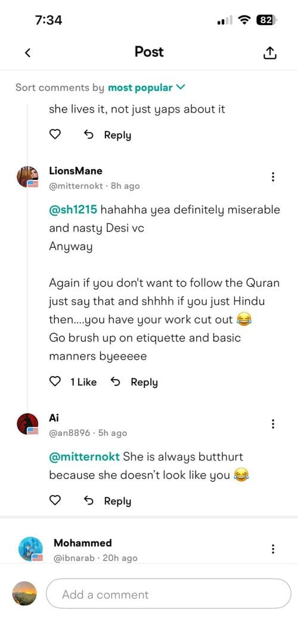
Task: Click the reply arrow icon on LionsMane's comment
Action: coord(116,382)
